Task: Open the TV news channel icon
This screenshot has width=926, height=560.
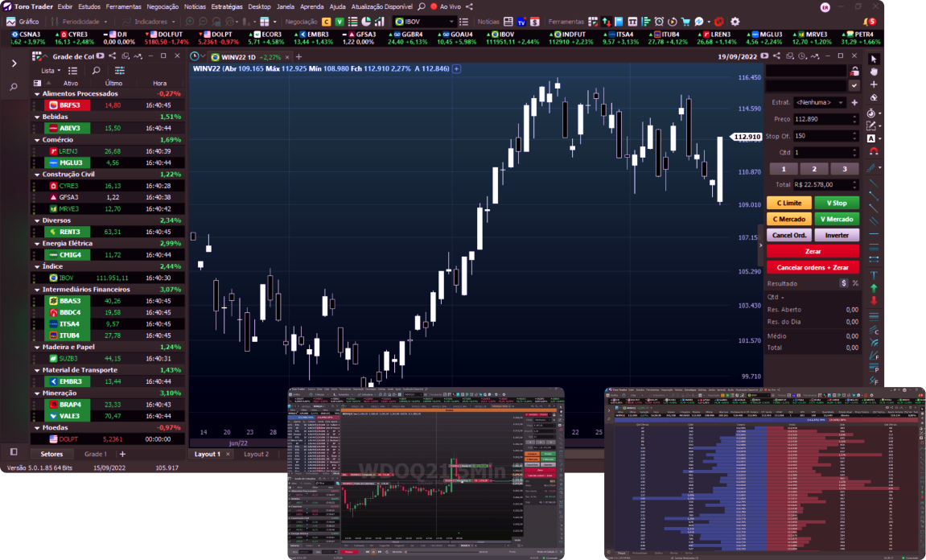Action: [x=521, y=21]
